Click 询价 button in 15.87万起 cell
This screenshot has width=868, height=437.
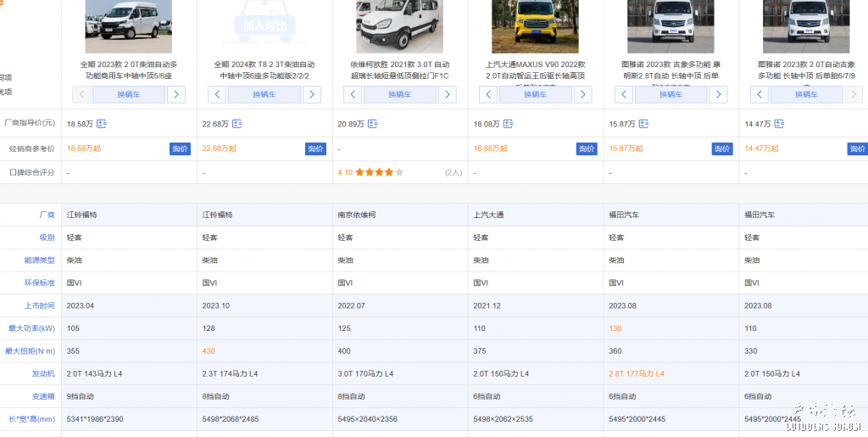(x=722, y=149)
